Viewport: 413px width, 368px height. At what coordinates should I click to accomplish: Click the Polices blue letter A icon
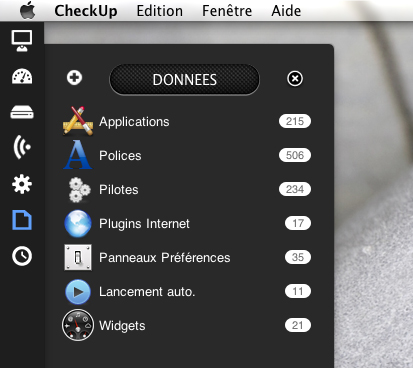[78, 155]
